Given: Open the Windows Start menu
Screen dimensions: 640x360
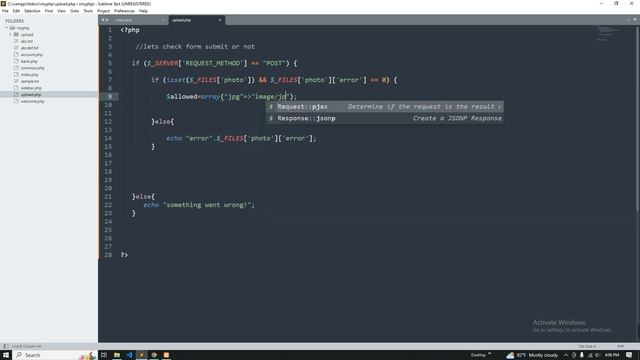Looking at the screenshot, I should (6, 355).
